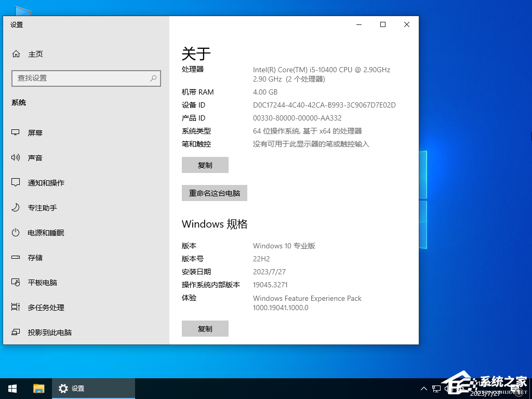Launch File Explorer from the taskbar
The height and width of the screenshot is (399, 532).
pos(38,388)
